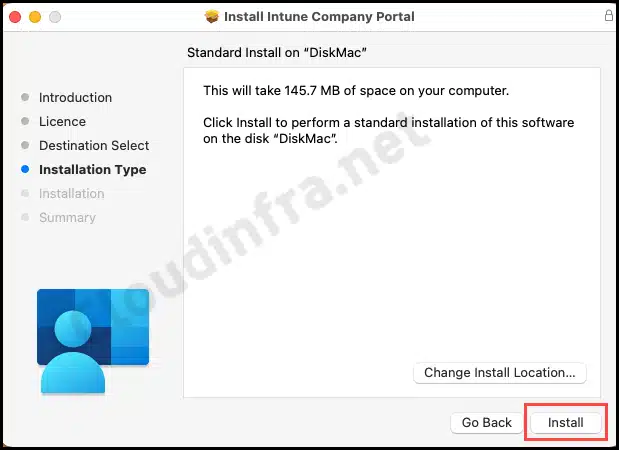Click the lock icon in title bar
Screen dimensions: 619x450
click(609, 16)
